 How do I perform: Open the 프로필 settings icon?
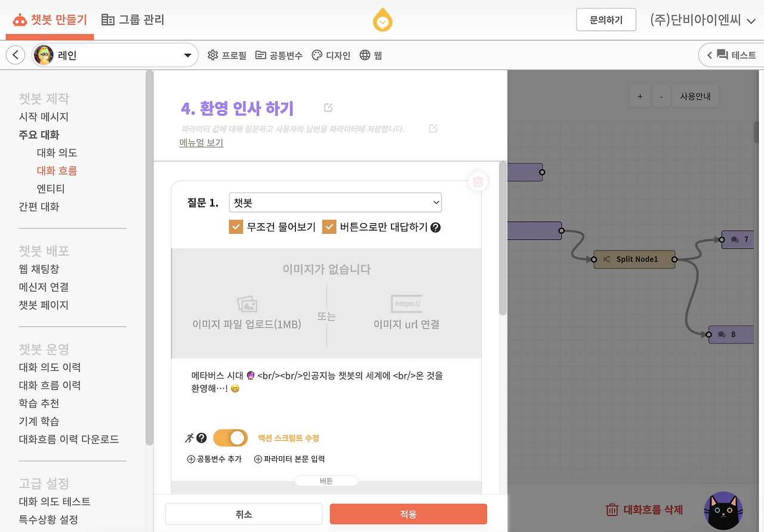click(212, 54)
